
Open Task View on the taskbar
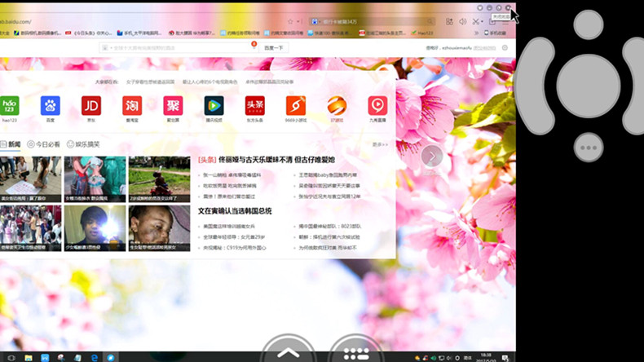pos(11,358)
